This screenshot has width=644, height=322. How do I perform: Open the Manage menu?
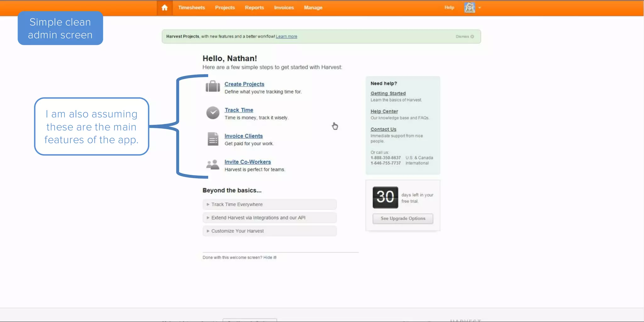pyautogui.click(x=313, y=8)
